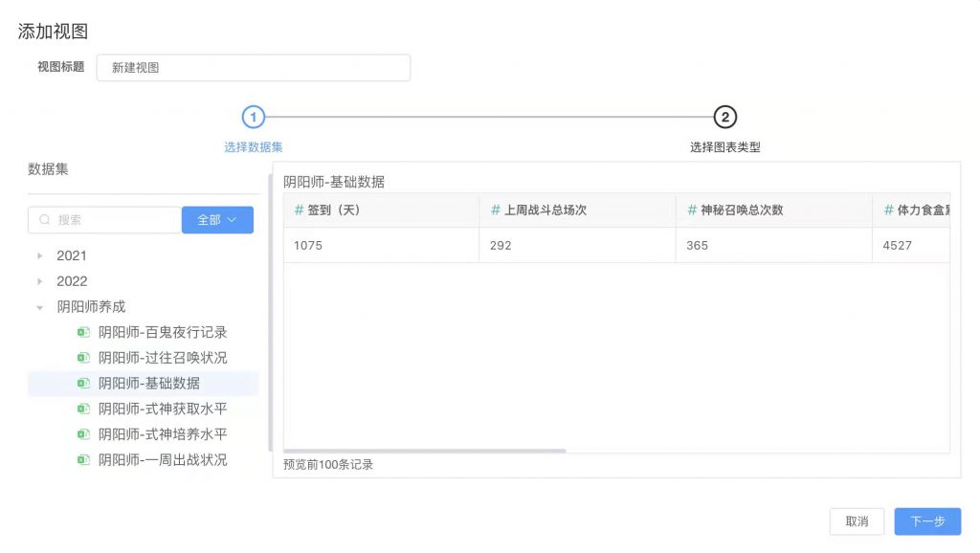This screenshot has width=980, height=553.
Task: Click the 预览前100条记录 note
Action: pyautogui.click(x=328, y=465)
